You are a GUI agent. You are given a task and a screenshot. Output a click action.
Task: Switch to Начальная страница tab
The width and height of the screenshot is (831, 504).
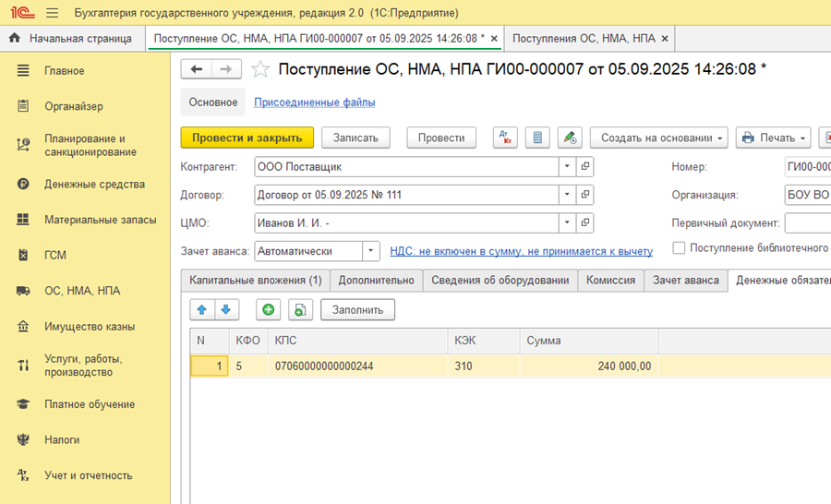[x=73, y=38]
